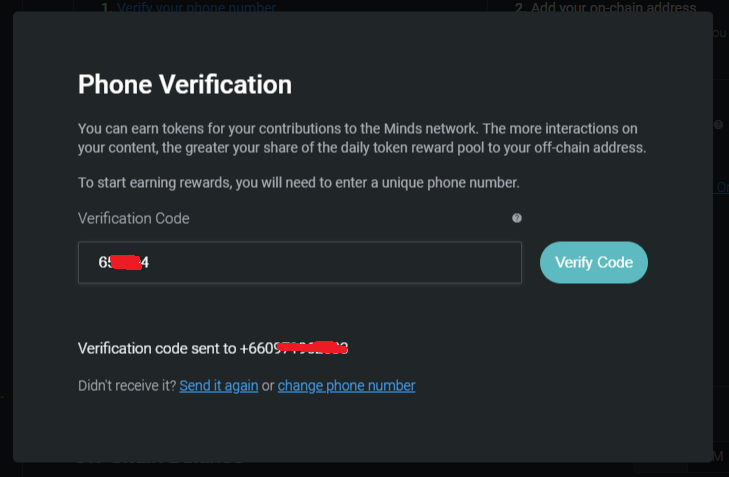Image resolution: width=729 pixels, height=477 pixels.
Task: Click the Phone Verification heading
Action: click(x=185, y=84)
